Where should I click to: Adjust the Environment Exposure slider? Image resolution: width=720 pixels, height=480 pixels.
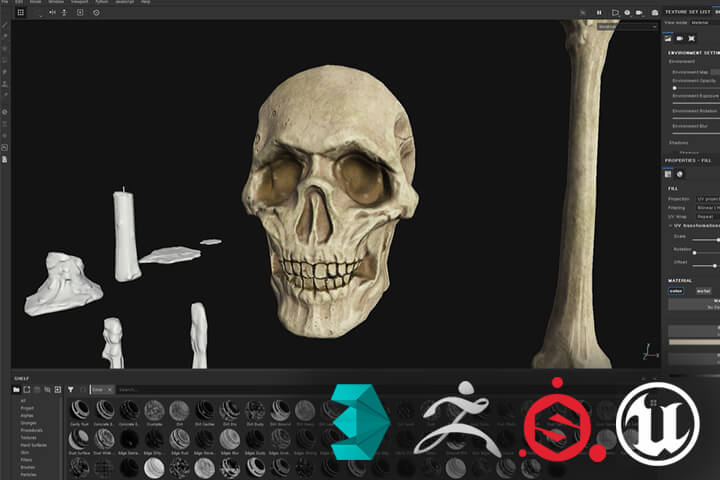(696, 102)
